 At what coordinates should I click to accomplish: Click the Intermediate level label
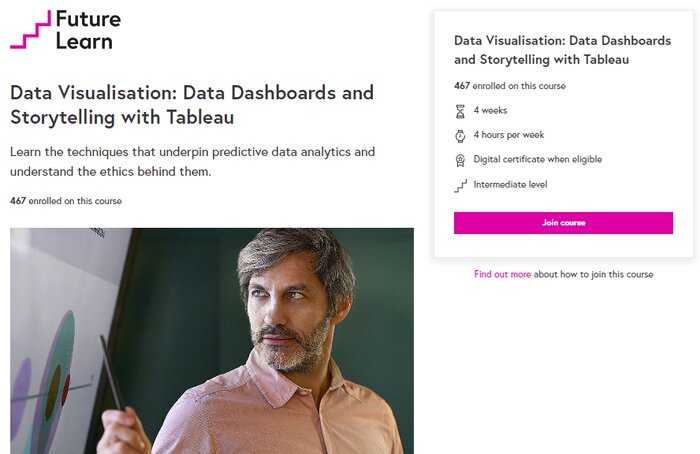coord(510,184)
